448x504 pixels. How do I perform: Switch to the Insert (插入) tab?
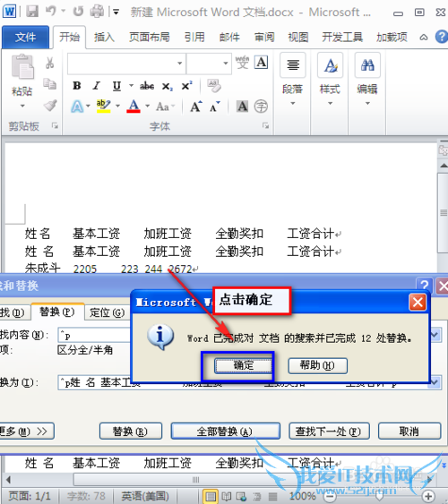click(104, 37)
